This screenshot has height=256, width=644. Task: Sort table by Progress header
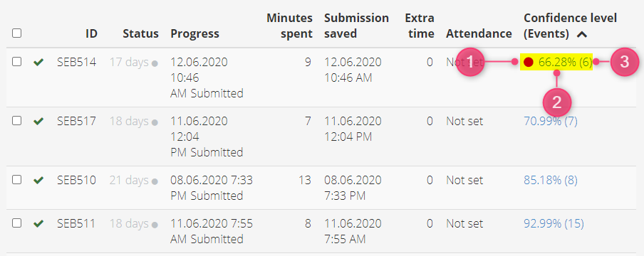195,33
